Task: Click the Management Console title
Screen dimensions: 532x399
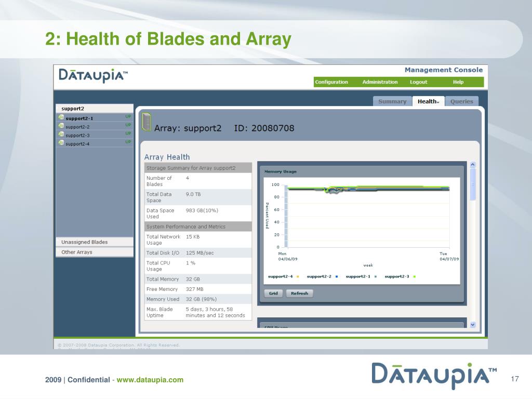Action: (x=444, y=70)
